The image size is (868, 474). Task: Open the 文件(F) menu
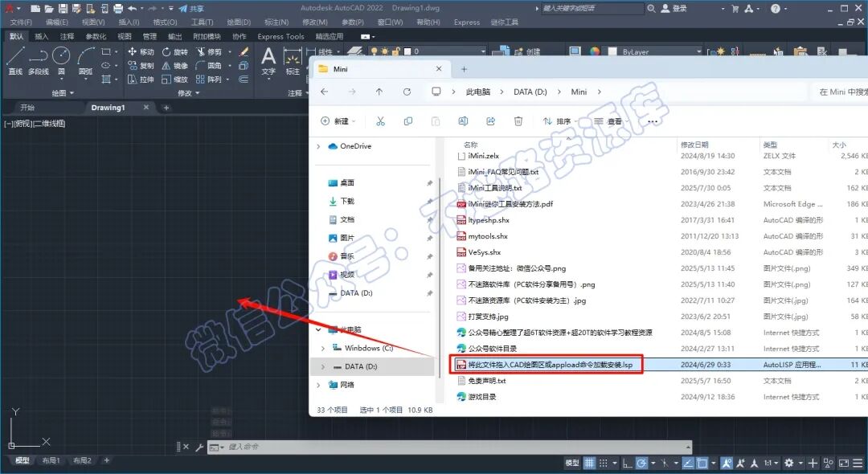click(21, 22)
